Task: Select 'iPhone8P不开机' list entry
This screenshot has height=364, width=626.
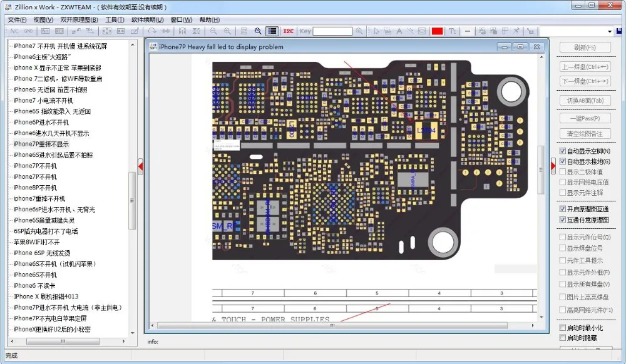Action: [x=35, y=188]
